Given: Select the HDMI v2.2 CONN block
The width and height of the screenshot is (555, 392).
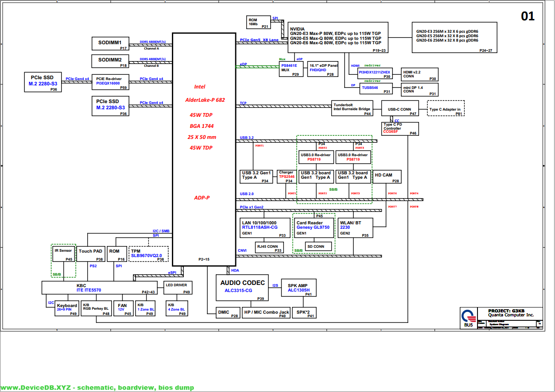Looking at the screenshot, I should click(x=419, y=74).
